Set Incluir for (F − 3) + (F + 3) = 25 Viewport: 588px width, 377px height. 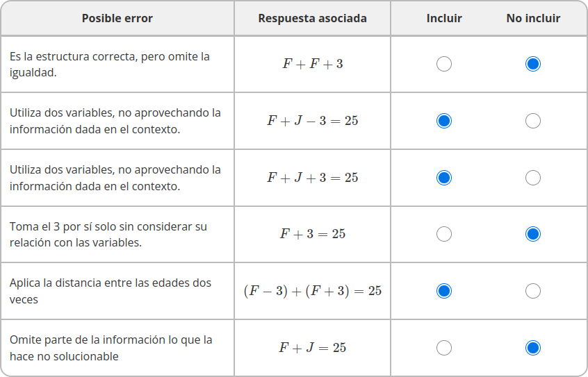coord(444,291)
